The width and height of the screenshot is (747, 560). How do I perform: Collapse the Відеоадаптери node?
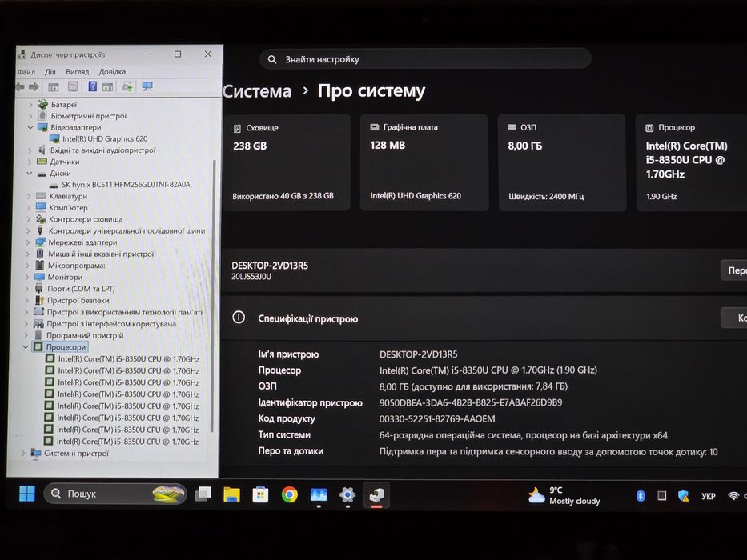[30, 127]
